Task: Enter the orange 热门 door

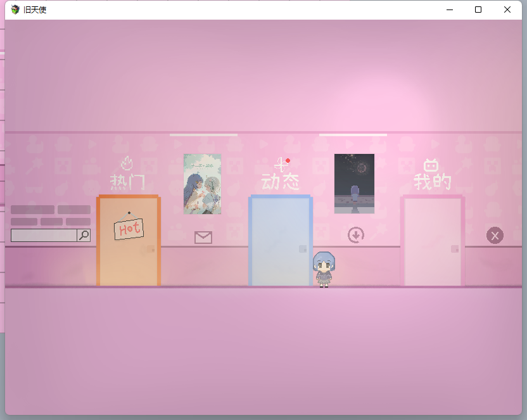Action: [x=129, y=240]
